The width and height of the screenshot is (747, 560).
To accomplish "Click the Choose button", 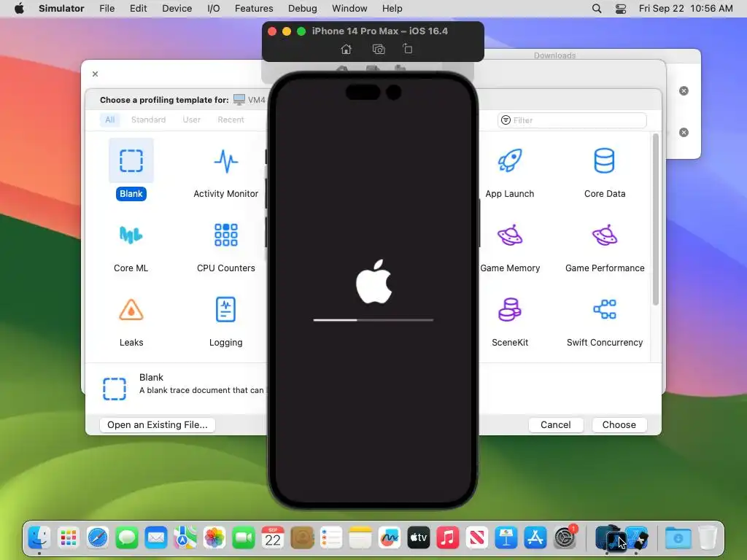I will pyautogui.click(x=619, y=425).
